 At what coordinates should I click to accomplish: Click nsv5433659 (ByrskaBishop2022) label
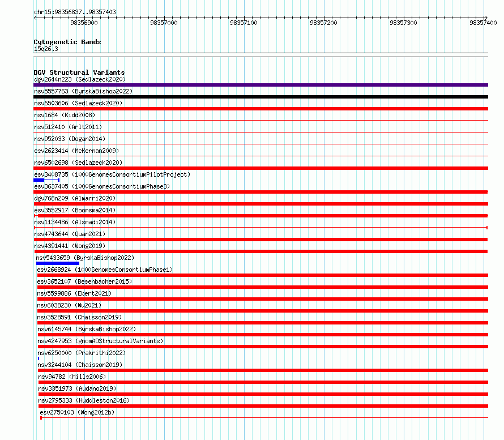point(85,258)
